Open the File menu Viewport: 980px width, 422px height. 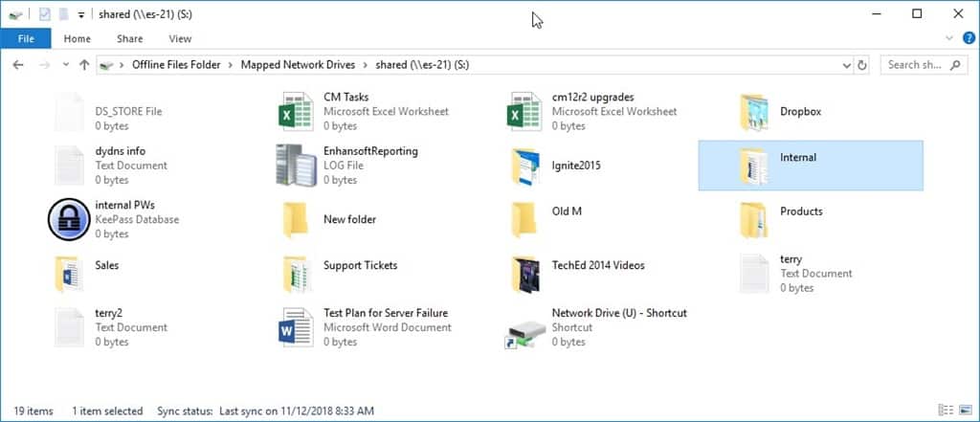(26, 39)
